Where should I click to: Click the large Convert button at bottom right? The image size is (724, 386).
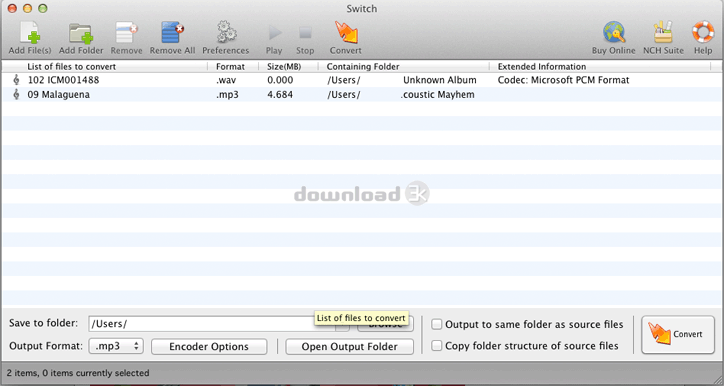tap(678, 334)
